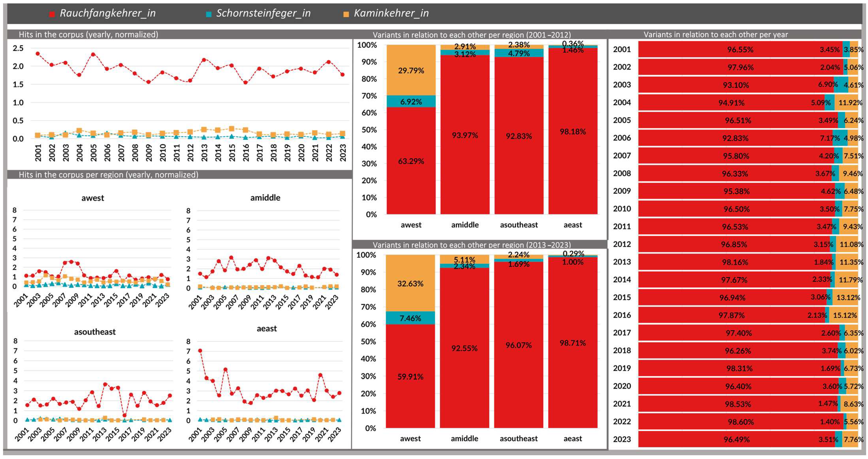Click the 98.60% value in the 2022 bar
The width and height of the screenshot is (868, 459).
pyautogui.click(x=741, y=422)
